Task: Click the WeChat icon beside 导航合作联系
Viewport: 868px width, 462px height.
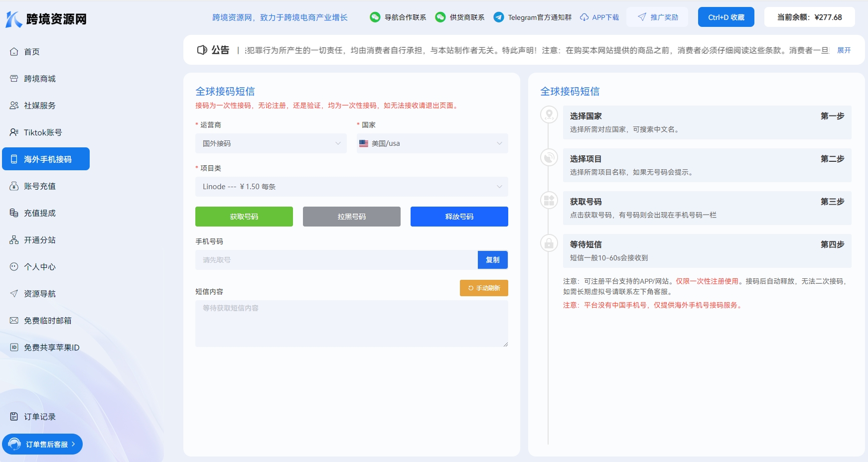Action: point(375,17)
